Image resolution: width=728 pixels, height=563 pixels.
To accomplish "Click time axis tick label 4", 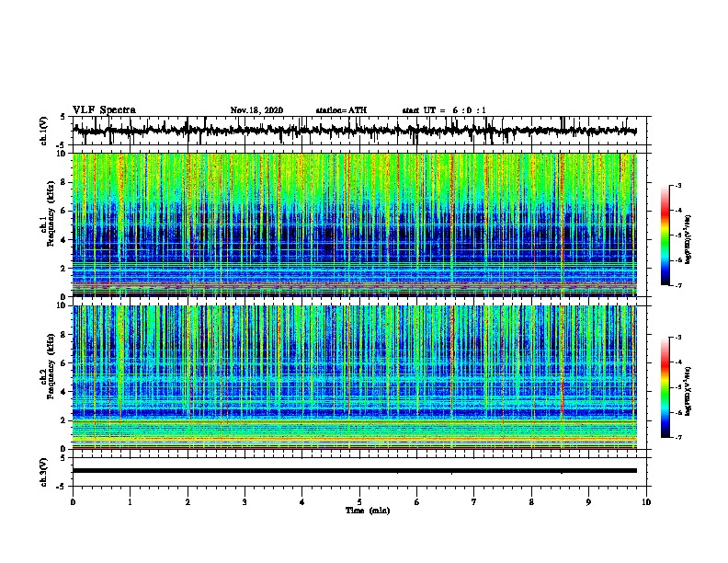I will tap(302, 502).
